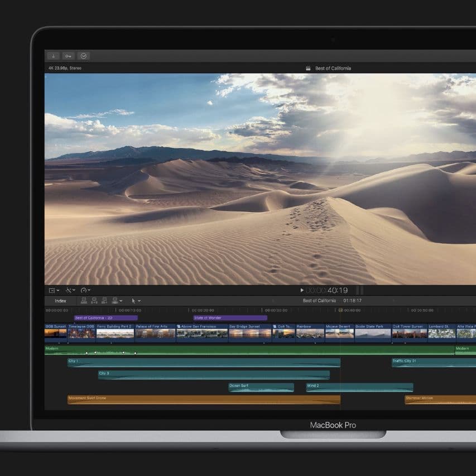Click the Best of California viewer title
This screenshot has height=476, width=476.
click(x=333, y=68)
